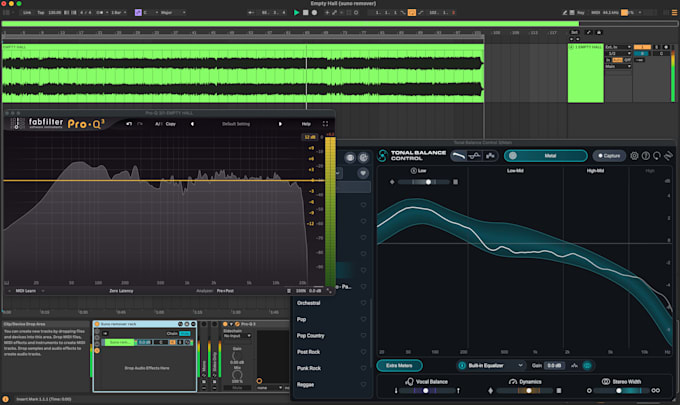Select Pop Country target

(311, 336)
